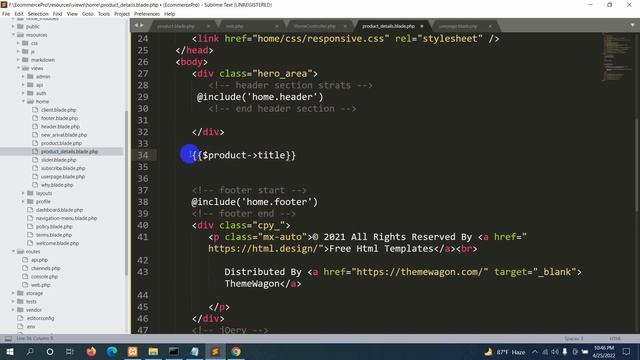Close the HomeController.php tab
Viewport: 640px width, 360px height.
(345, 26)
